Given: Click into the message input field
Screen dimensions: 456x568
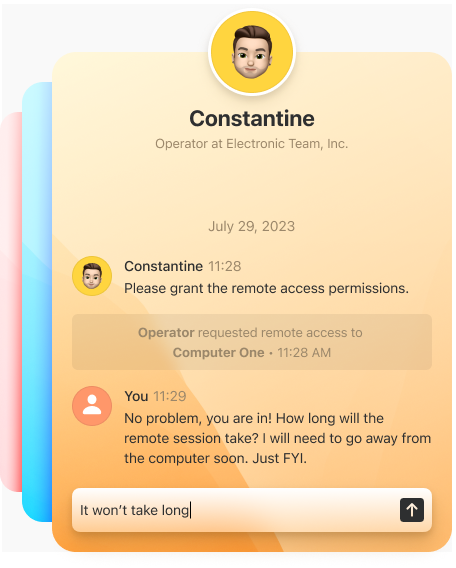Looking at the screenshot, I should pos(235,510).
